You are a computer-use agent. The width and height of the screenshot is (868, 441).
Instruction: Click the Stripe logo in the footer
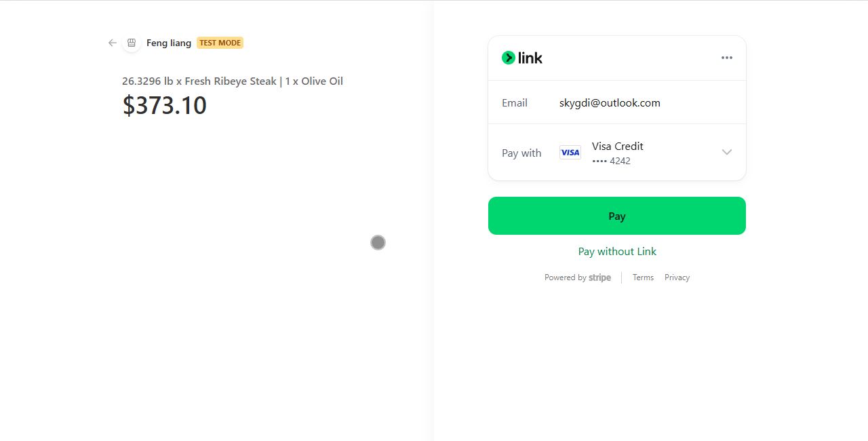click(599, 277)
